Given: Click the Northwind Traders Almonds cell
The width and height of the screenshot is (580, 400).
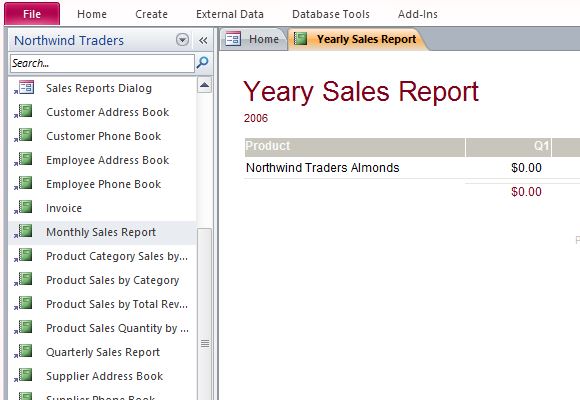Looking at the screenshot, I should pos(323,168).
